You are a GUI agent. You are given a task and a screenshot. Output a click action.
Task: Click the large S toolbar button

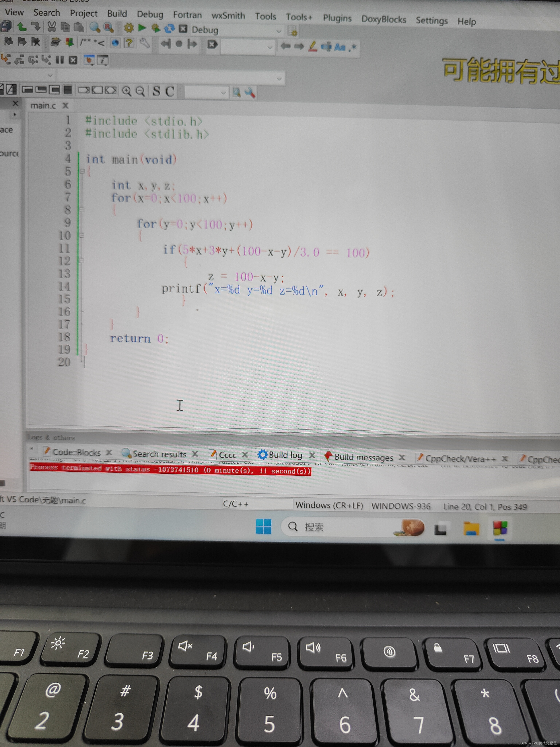point(156,91)
